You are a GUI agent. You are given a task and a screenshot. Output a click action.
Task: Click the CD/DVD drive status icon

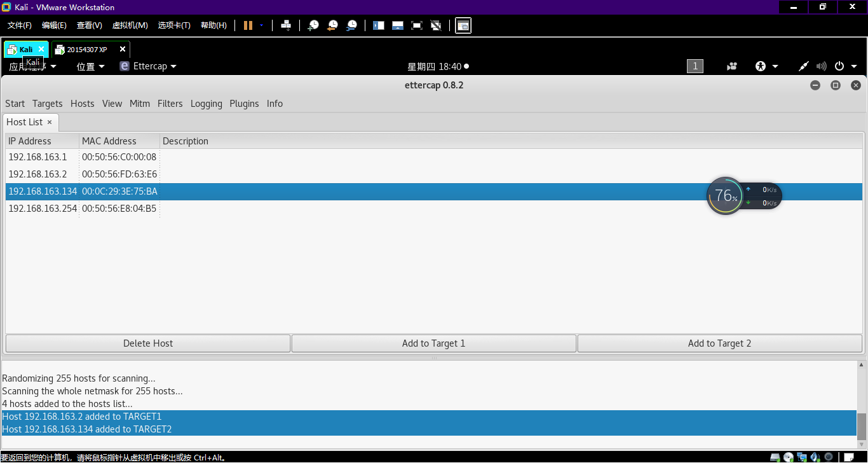[x=789, y=457]
